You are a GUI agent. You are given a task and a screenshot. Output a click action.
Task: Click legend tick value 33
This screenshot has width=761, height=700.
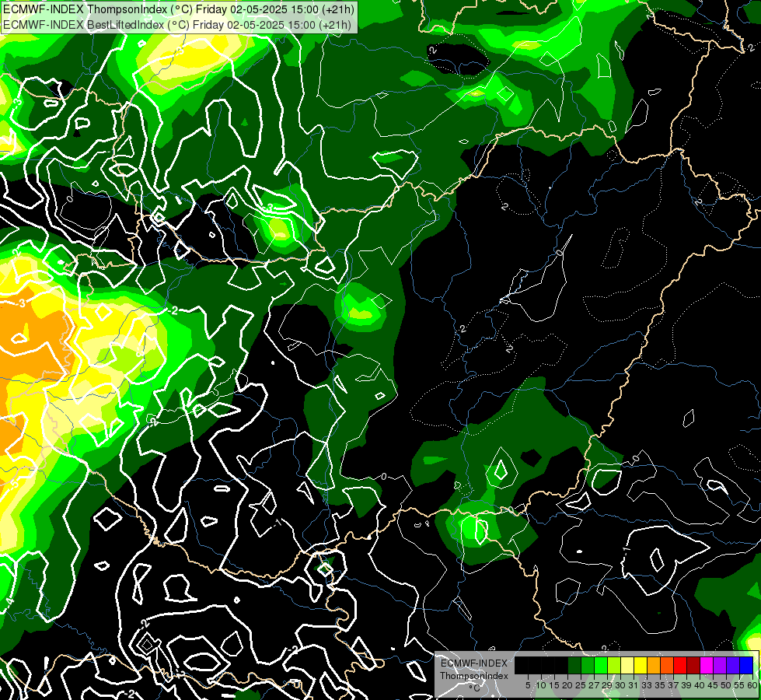(x=647, y=685)
